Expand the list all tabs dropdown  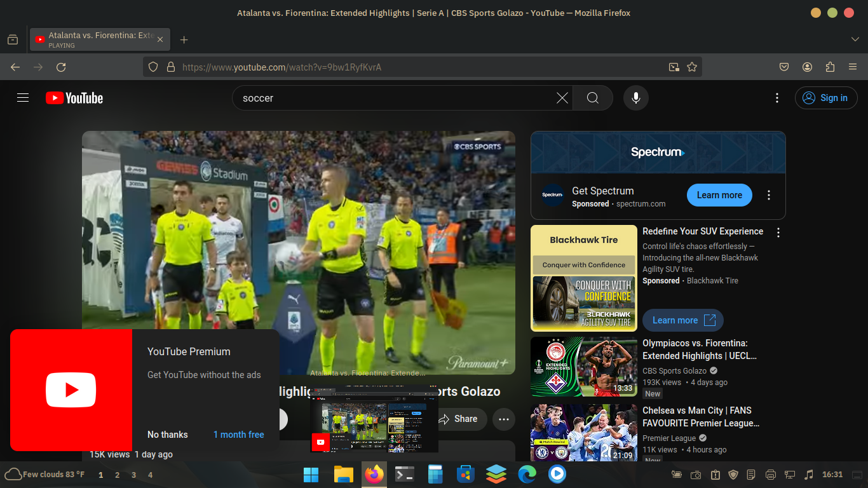pyautogui.click(x=855, y=39)
